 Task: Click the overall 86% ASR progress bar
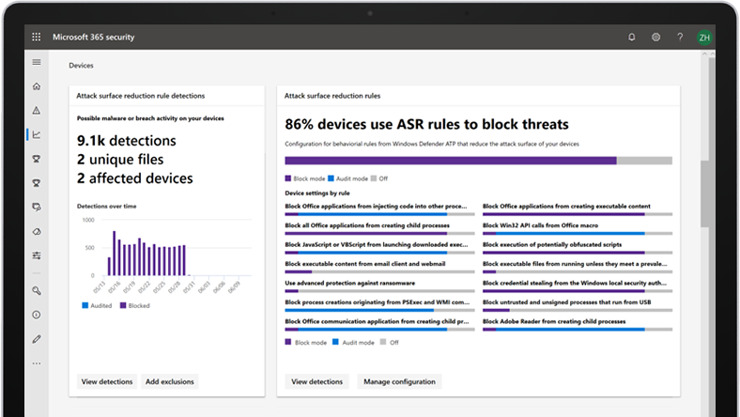coord(478,160)
